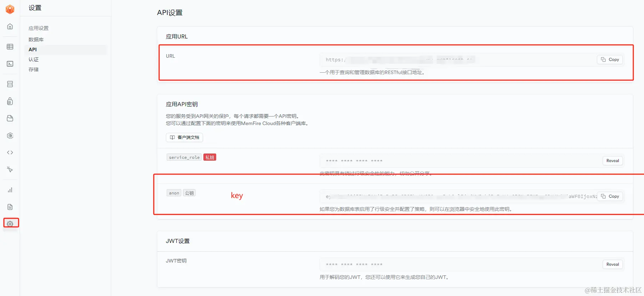
Task: Open the API docs angle-brackets icon
Action: [x=10, y=152]
